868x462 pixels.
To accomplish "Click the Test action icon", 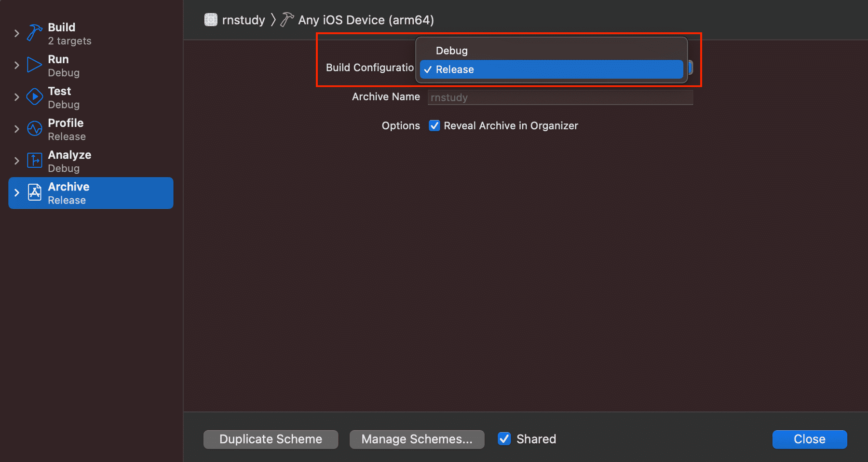I will pos(34,96).
